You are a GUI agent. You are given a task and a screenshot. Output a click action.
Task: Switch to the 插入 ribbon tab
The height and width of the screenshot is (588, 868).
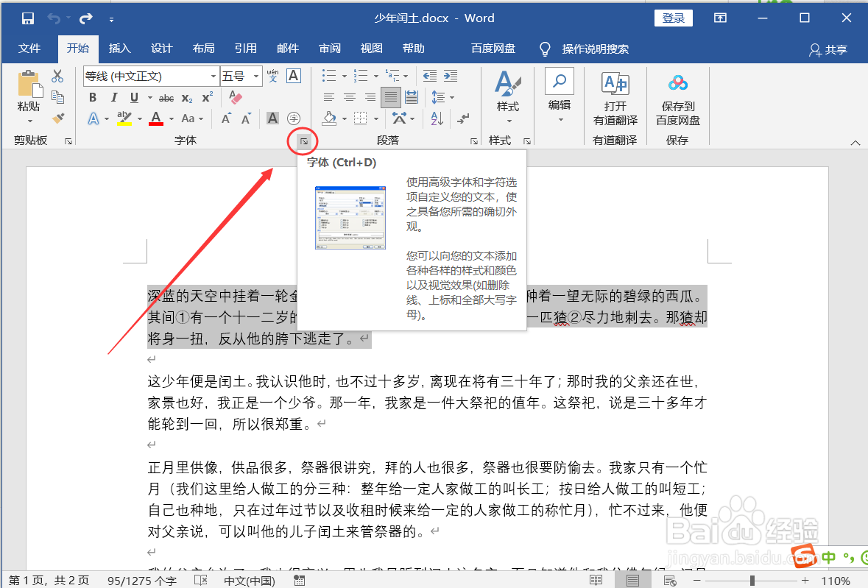[x=120, y=49]
